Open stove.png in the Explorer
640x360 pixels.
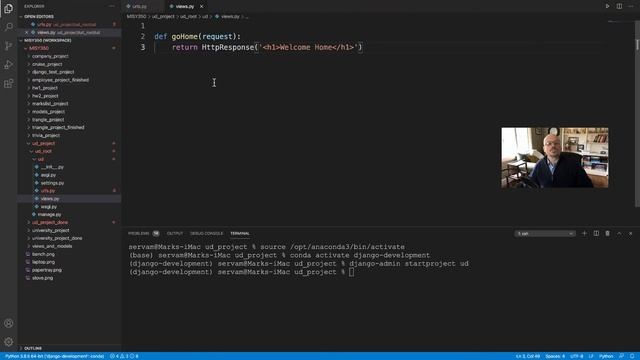(x=42, y=278)
